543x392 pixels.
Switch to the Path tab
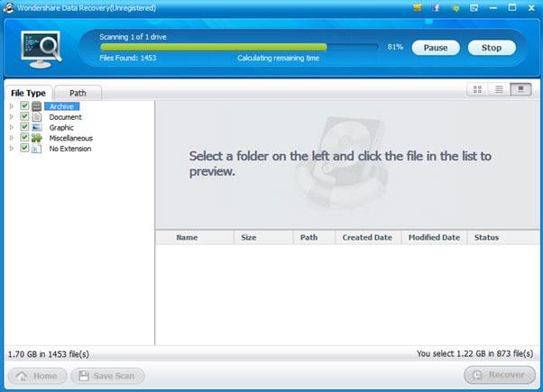78,93
